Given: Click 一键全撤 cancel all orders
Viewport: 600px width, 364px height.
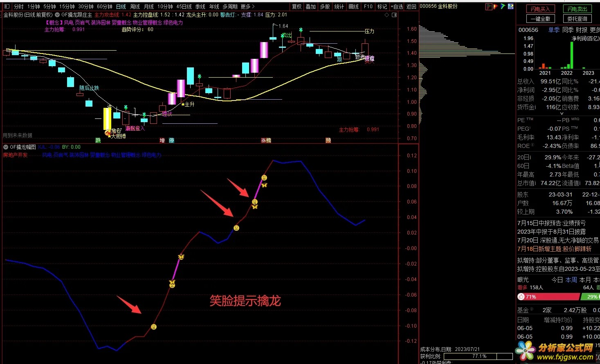Looking at the screenshot, I should (540, 19).
